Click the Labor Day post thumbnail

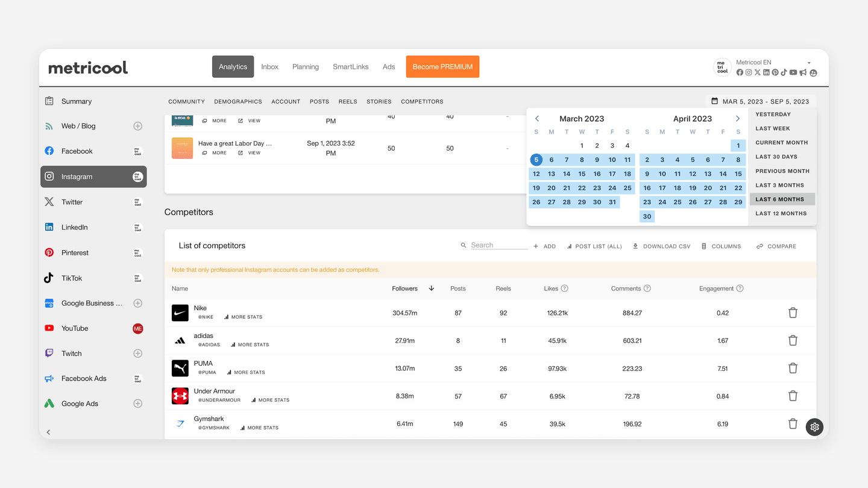[182, 148]
